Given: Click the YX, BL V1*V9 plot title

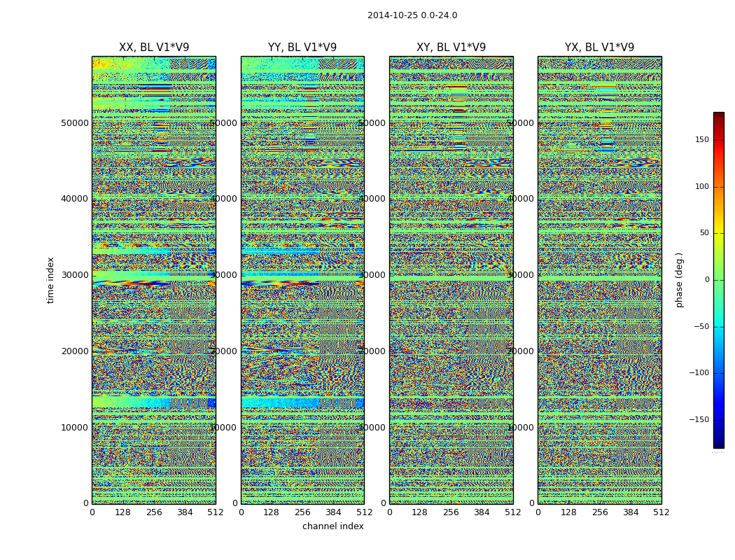Looking at the screenshot, I should 599,48.
